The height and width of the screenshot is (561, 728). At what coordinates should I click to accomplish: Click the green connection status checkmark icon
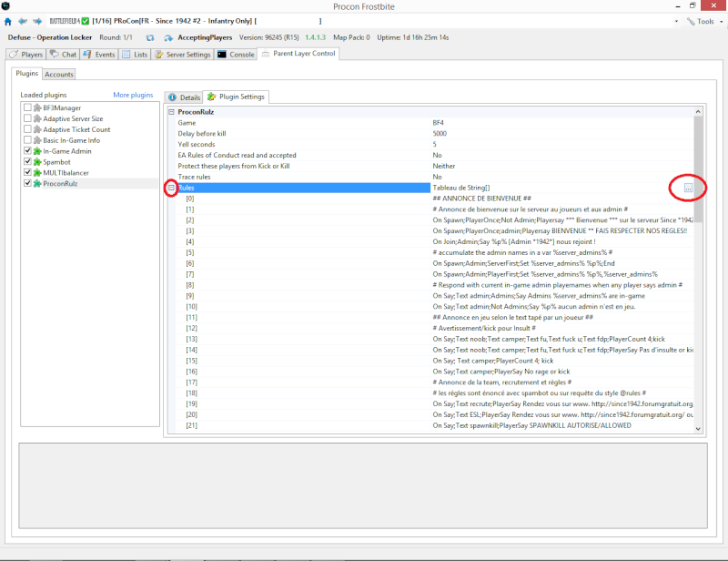tap(85, 21)
